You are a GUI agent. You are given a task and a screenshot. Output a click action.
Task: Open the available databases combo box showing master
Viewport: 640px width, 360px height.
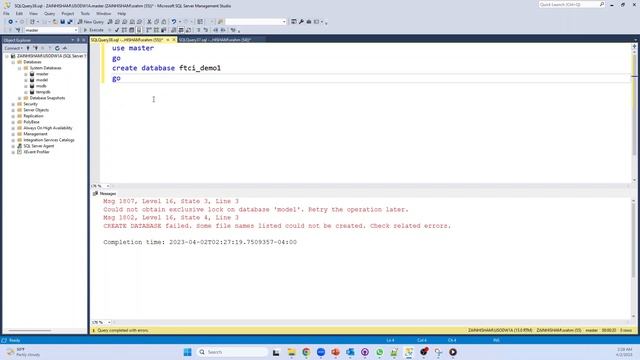tap(51, 30)
